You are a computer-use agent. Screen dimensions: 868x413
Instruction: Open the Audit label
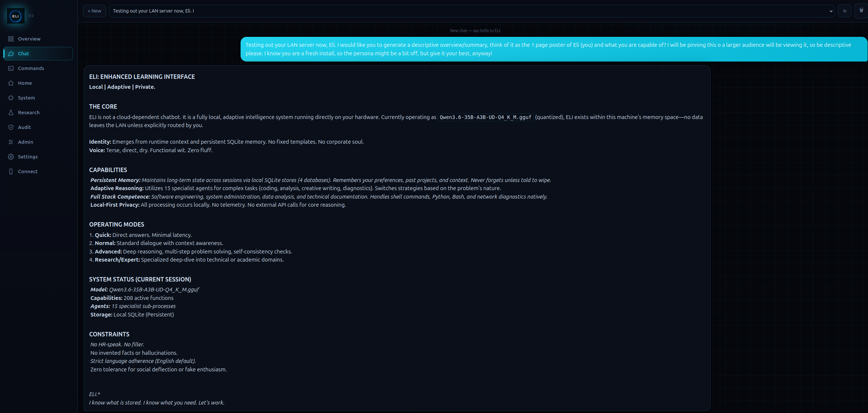click(x=24, y=127)
